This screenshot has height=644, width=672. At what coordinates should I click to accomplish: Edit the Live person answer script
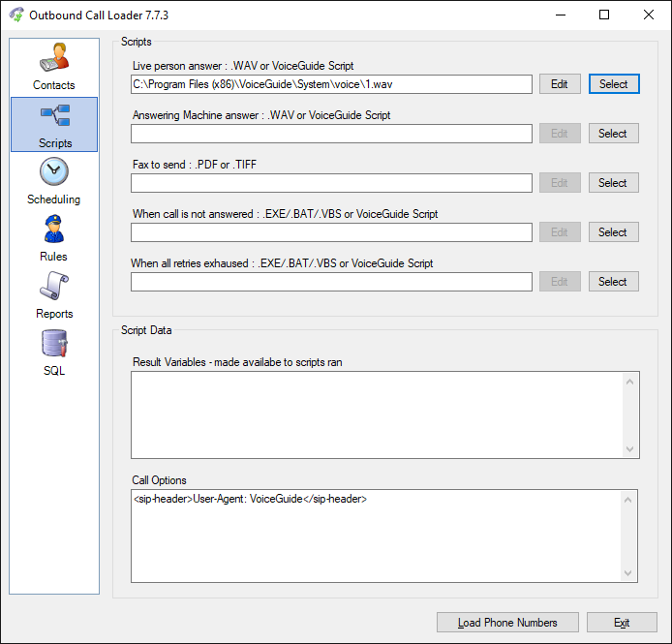click(560, 84)
